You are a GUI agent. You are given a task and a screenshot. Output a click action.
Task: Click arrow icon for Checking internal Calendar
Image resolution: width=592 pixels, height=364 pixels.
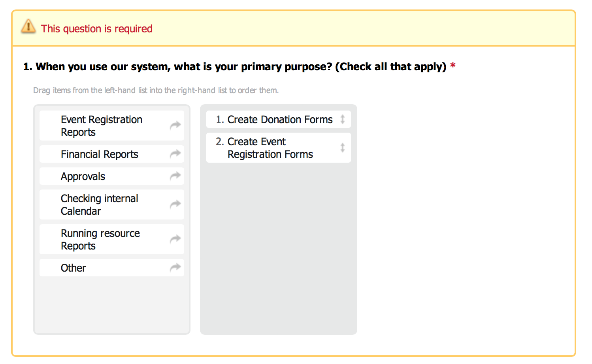click(x=175, y=205)
